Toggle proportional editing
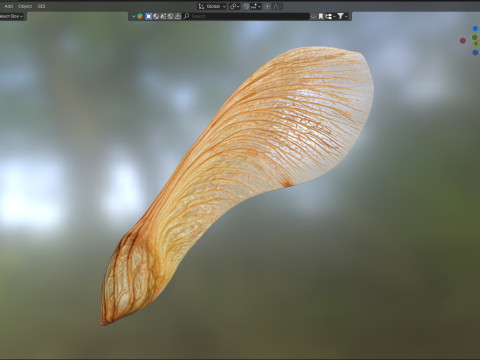The height and width of the screenshot is (360, 480). point(267,6)
